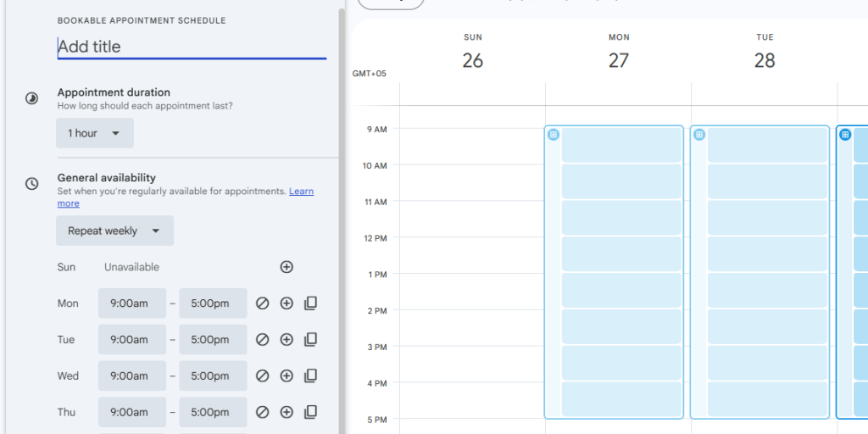Open the Repeat weekly dropdown

(114, 231)
